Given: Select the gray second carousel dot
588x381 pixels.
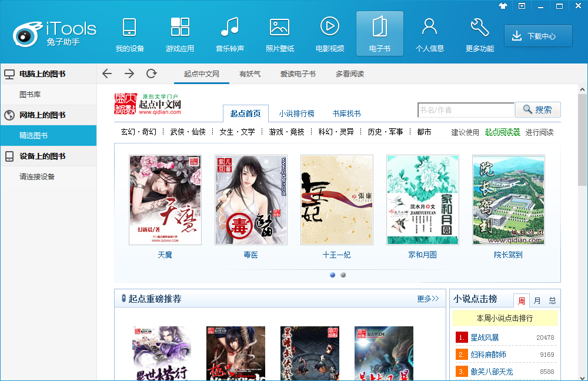Looking at the screenshot, I should [x=343, y=275].
